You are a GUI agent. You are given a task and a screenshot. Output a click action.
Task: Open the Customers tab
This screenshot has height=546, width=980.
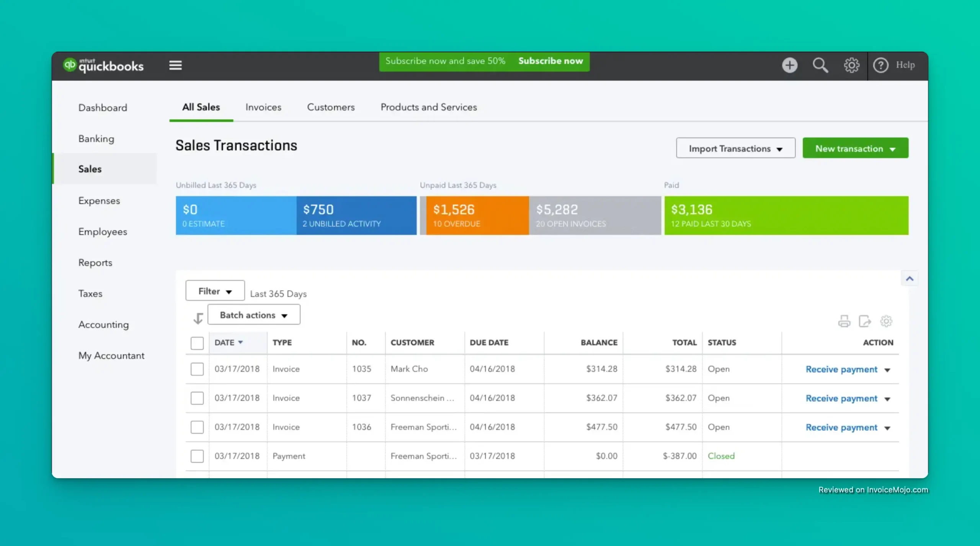click(x=331, y=108)
